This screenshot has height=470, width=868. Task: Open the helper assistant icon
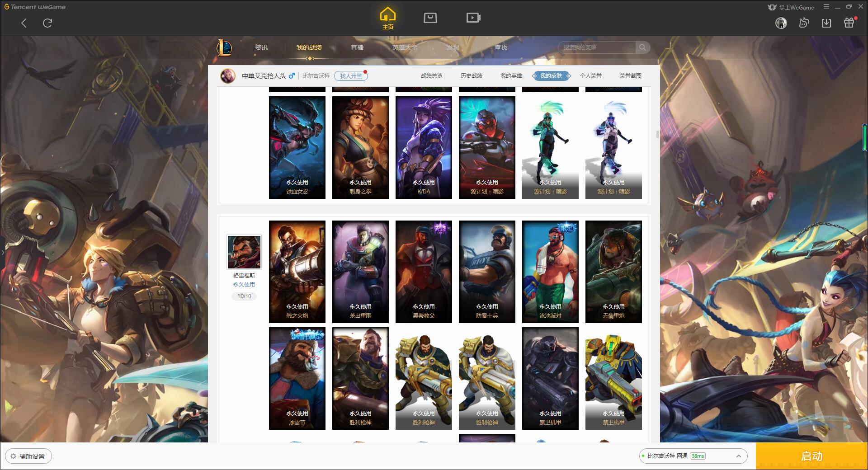[804, 23]
